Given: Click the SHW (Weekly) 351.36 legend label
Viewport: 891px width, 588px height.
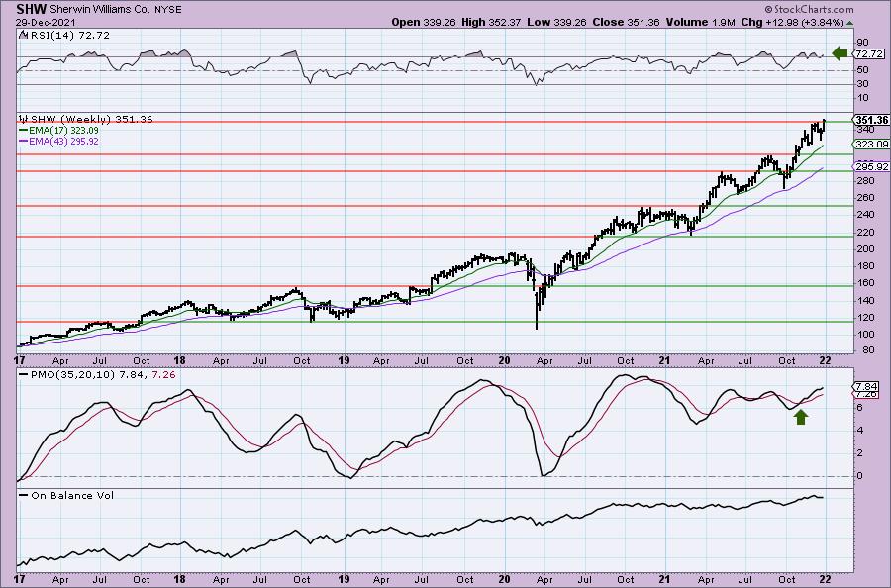Looking at the screenshot, I should pos(91,120).
